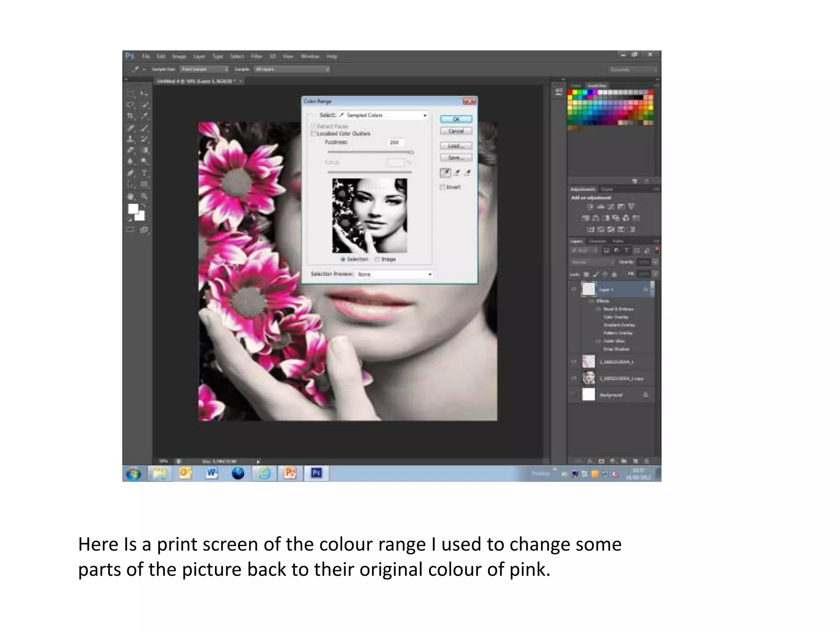Screen dimensions: 840x630
Task: Toggle Outer Glow effect visibility
Action: pyautogui.click(x=598, y=341)
